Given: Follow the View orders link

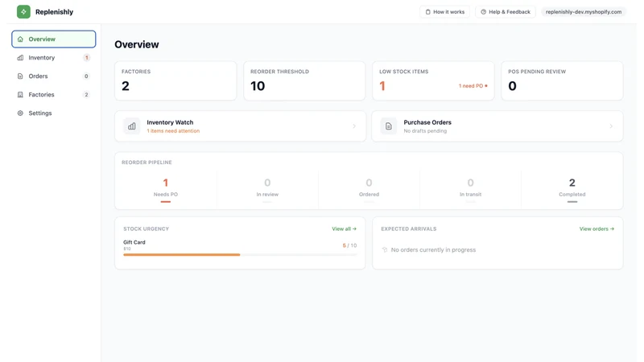Looking at the screenshot, I should point(597,228).
